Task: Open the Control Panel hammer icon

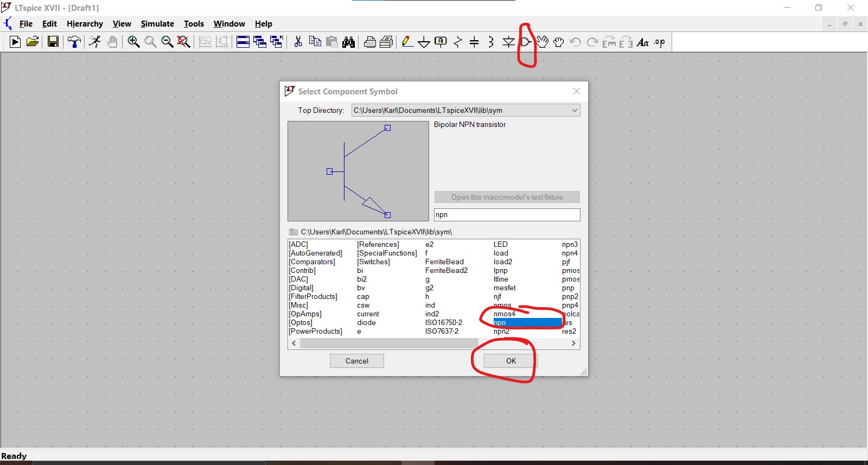Action: pyautogui.click(x=74, y=42)
